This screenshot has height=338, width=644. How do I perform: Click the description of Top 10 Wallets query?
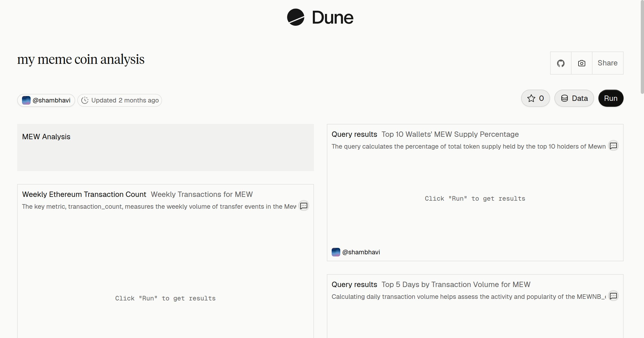pos(469,146)
